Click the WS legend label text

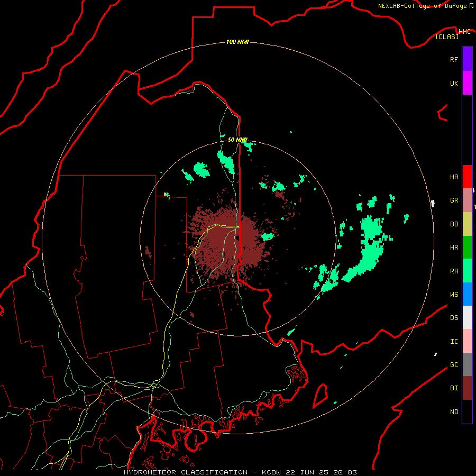(x=454, y=295)
